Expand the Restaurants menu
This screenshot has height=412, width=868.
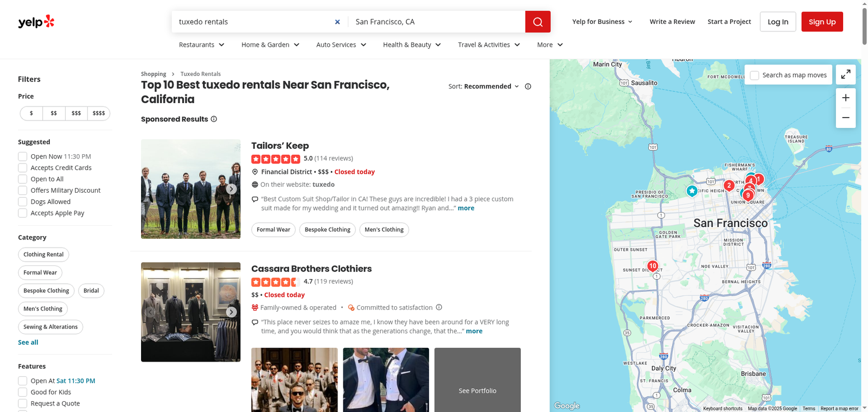[202, 45]
